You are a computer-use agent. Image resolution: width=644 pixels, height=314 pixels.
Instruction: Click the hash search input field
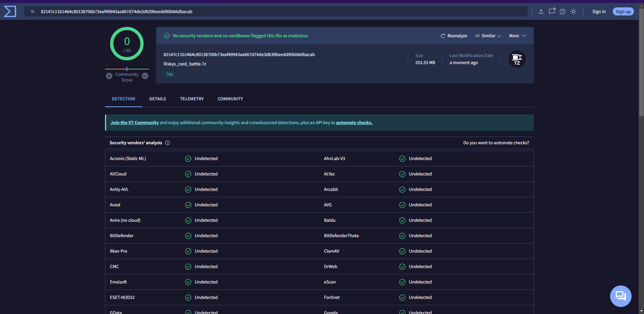(276, 12)
